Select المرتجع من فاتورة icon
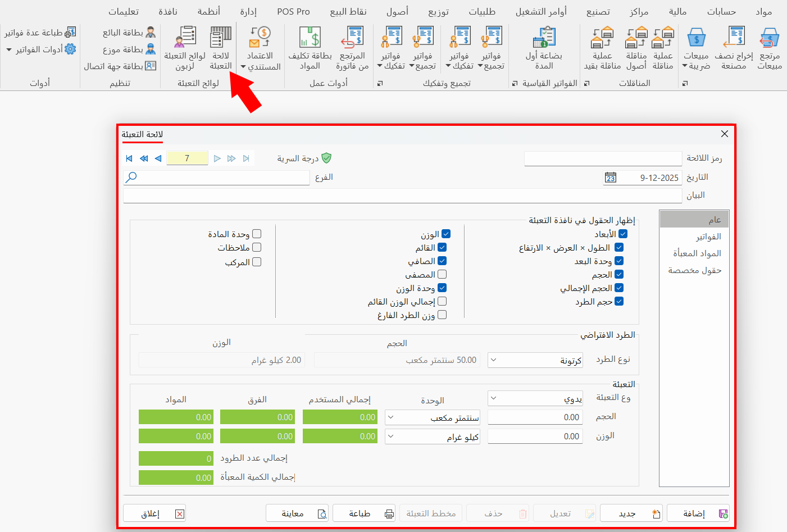This screenshot has height=532, width=787. (352, 48)
